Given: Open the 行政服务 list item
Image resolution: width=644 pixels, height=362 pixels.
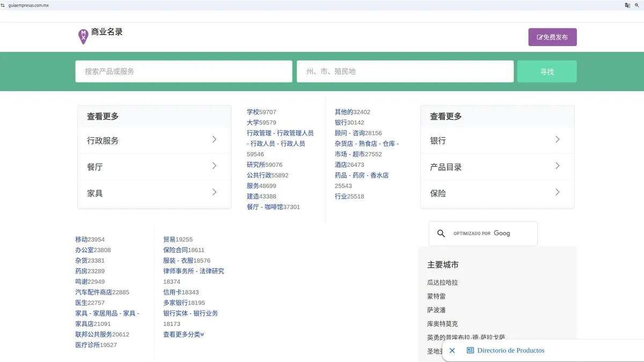Looking at the screenshot, I should tap(154, 140).
